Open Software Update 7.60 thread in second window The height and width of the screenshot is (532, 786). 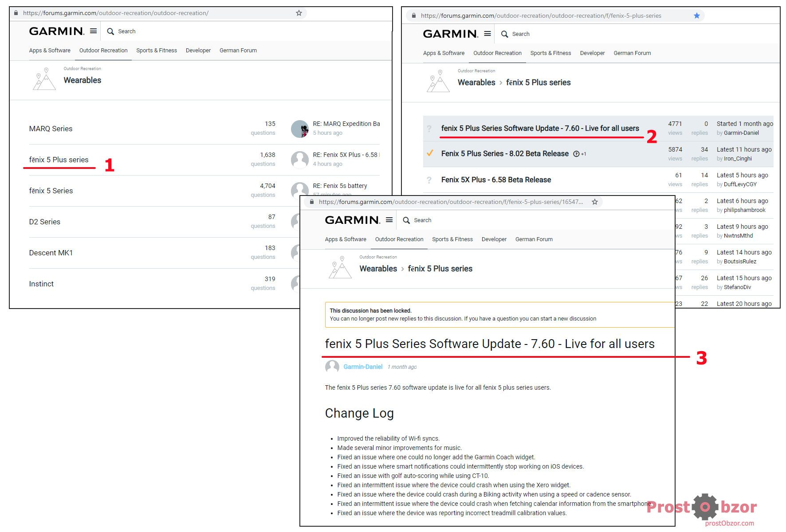click(540, 128)
